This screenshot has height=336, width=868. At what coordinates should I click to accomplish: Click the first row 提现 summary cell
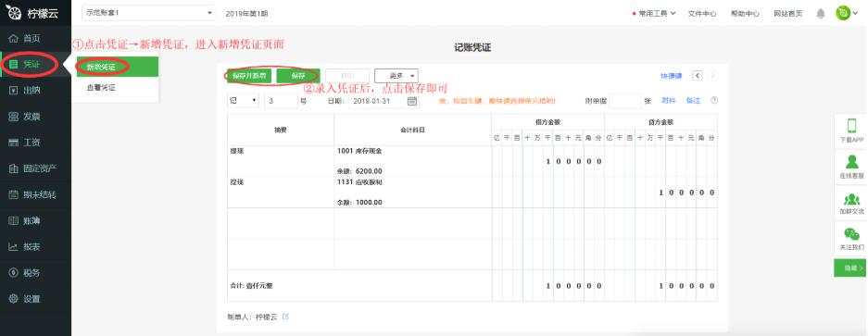pyautogui.click(x=281, y=161)
